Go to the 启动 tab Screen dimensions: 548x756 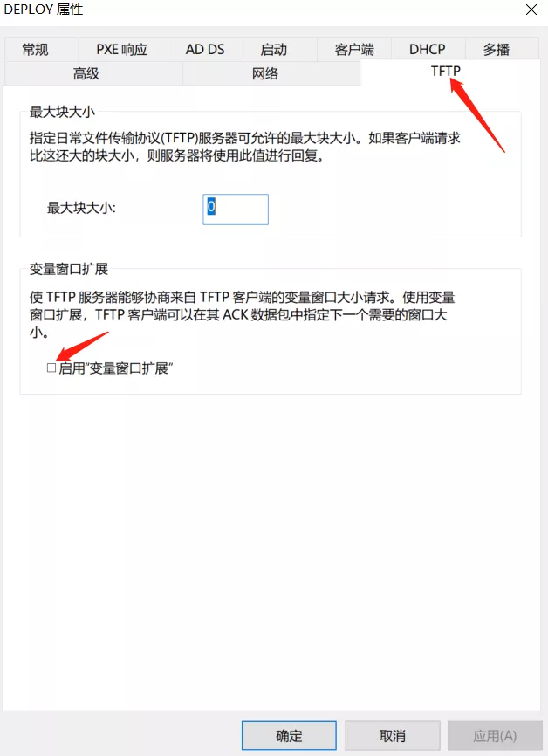[274, 50]
